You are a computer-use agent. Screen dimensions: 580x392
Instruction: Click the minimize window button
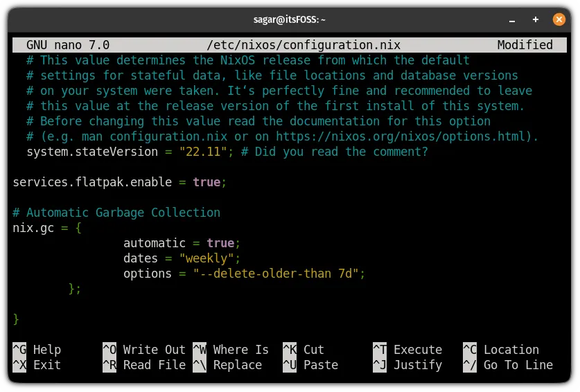point(512,20)
